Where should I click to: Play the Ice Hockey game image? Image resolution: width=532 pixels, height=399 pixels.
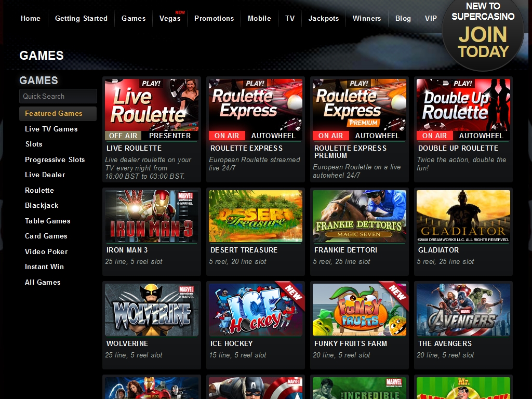(x=255, y=310)
